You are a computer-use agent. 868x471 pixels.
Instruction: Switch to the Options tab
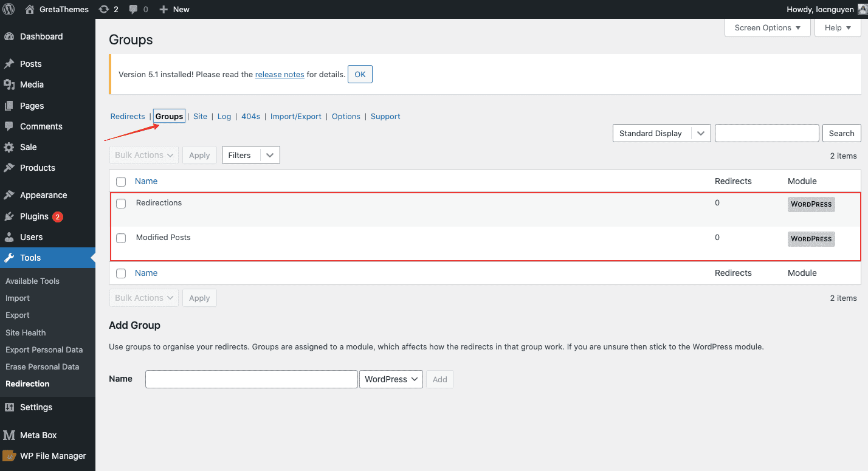click(346, 117)
